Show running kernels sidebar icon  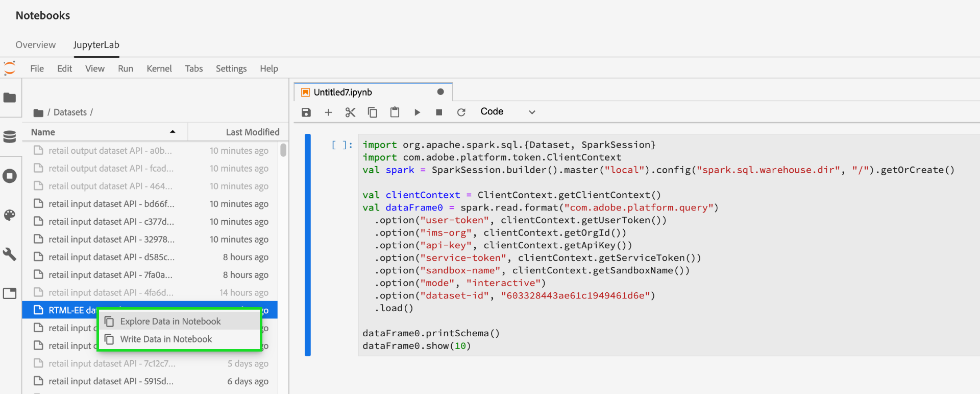pyautogui.click(x=10, y=176)
